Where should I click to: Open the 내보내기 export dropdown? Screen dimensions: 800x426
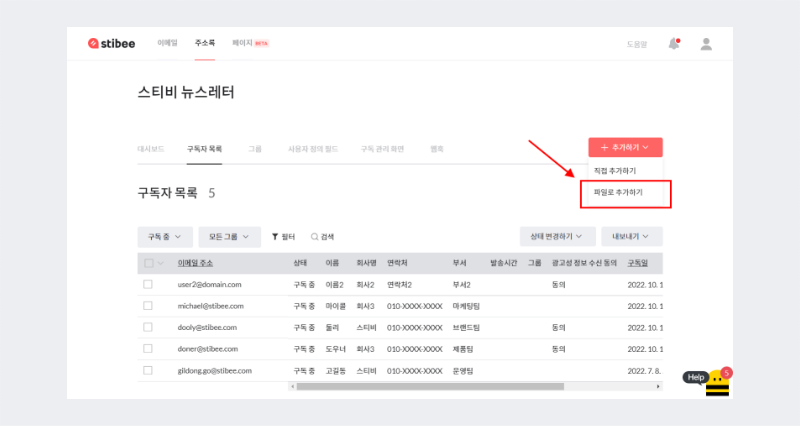631,237
